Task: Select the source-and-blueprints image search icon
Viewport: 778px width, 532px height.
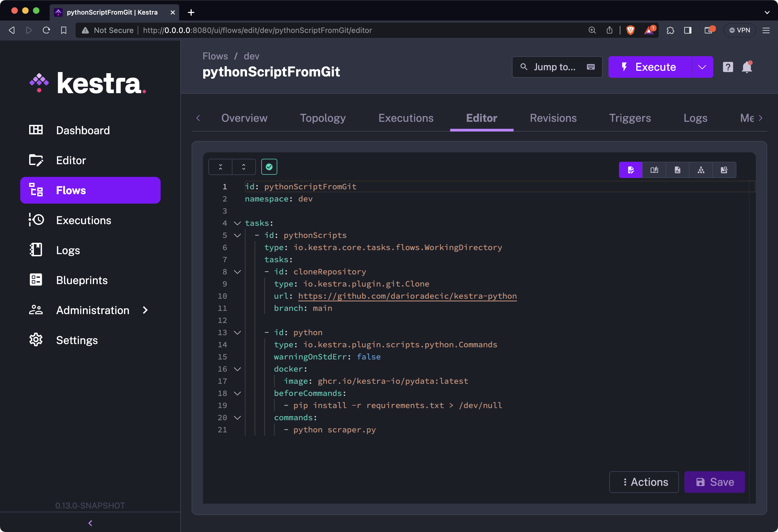Action: pos(724,170)
